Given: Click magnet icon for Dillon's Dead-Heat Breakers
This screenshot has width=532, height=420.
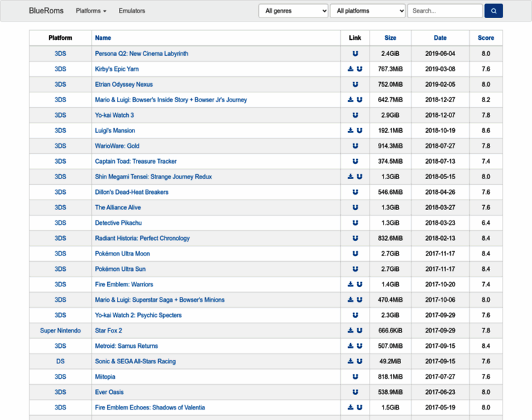Looking at the screenshot, I should 355,192.
